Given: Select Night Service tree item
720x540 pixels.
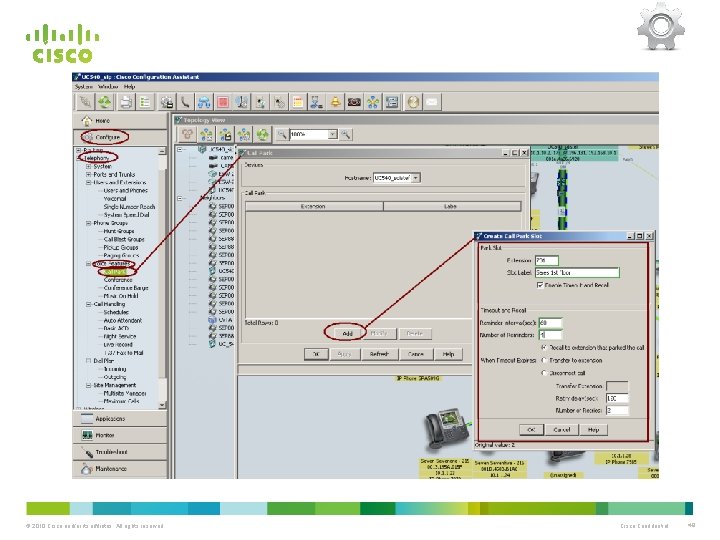Looking at the screenshot, I should tap(120, 337).
